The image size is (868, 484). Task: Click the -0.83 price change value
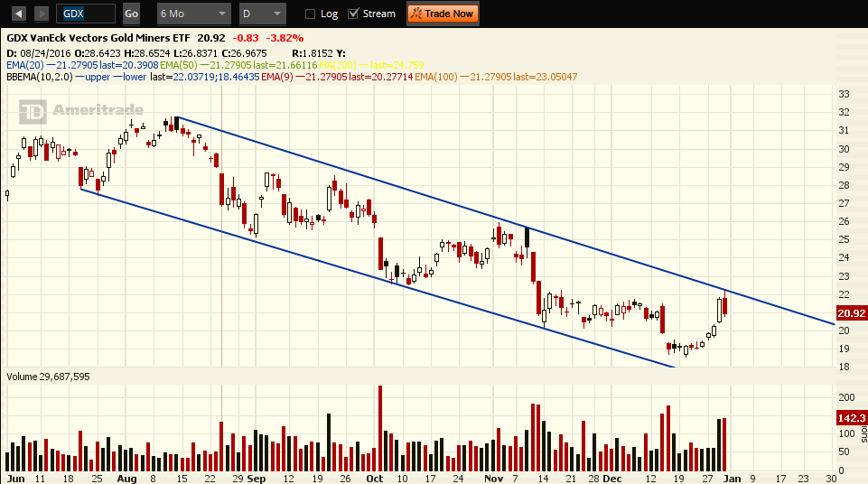coord(246,38)
